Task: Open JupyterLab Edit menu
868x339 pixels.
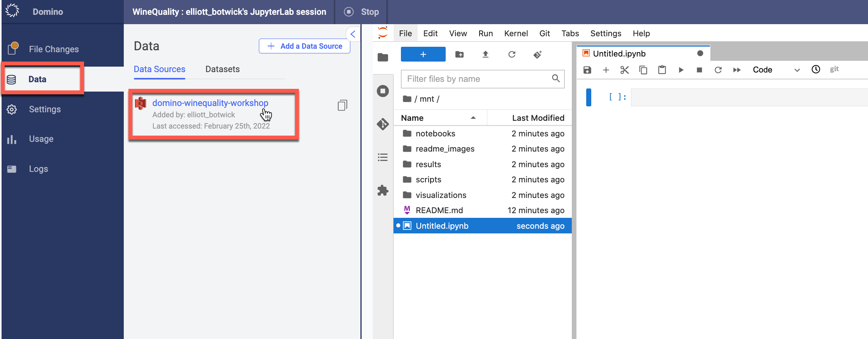Action: 430,34
